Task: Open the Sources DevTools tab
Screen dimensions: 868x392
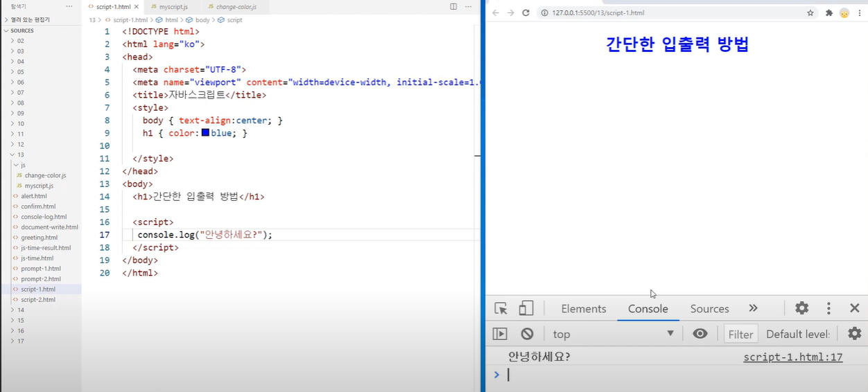Action: pos(709,309)
